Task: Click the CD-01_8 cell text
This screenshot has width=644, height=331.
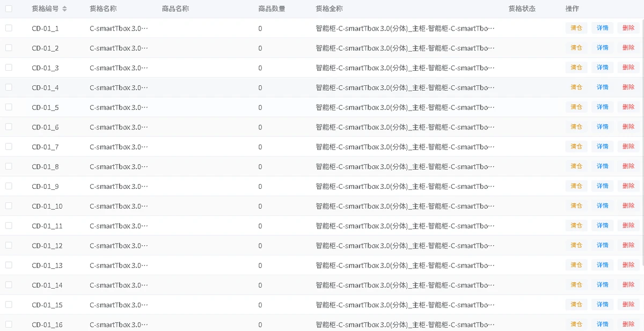Action: pyautogui.click(x=45, y=166)
